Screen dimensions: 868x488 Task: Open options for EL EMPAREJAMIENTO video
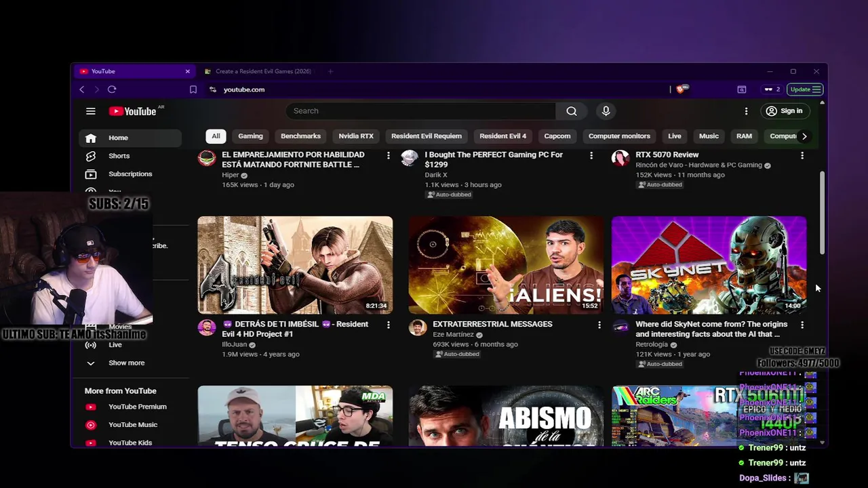[x=388, y=156]
